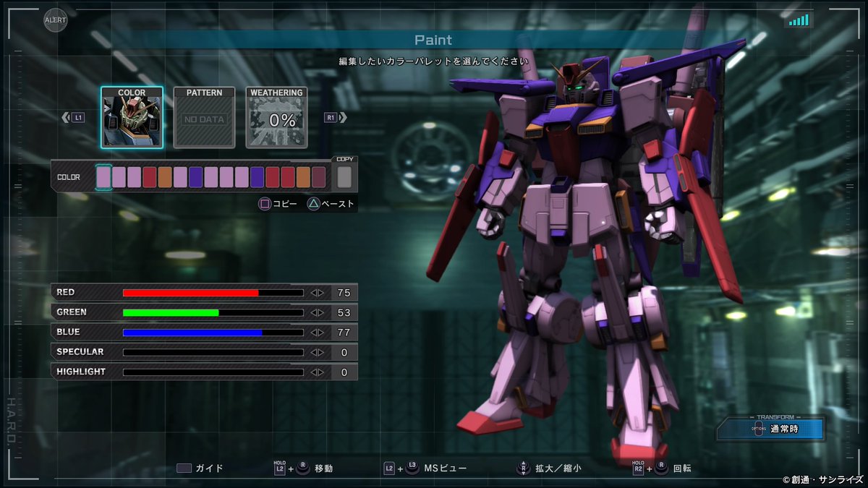
Task: Click the GREEN row arrow stepper
Action: click(x=318, y=312)
